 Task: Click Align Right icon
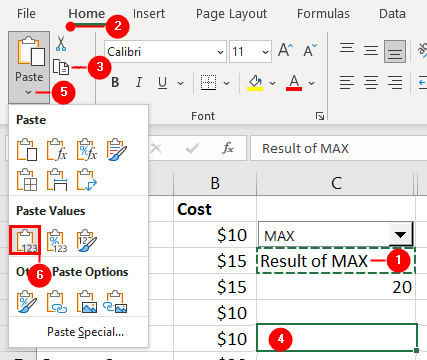(x=395, y=82)
